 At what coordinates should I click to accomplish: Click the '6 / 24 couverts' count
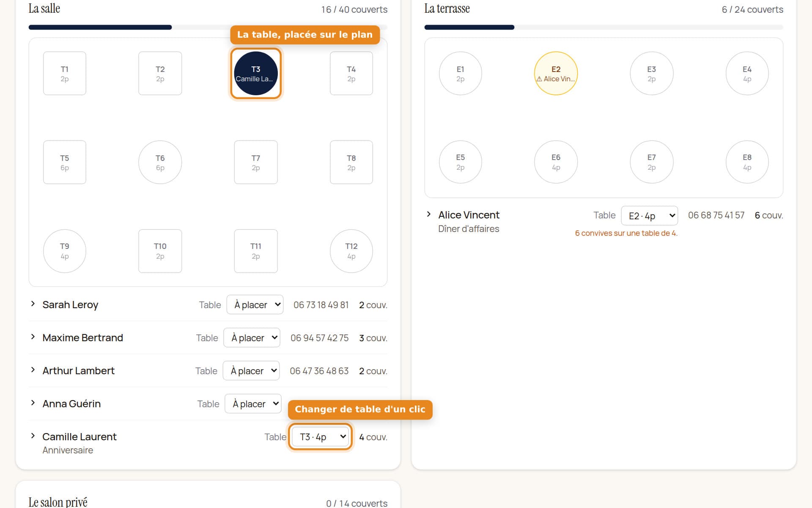[x=753, y=9]
